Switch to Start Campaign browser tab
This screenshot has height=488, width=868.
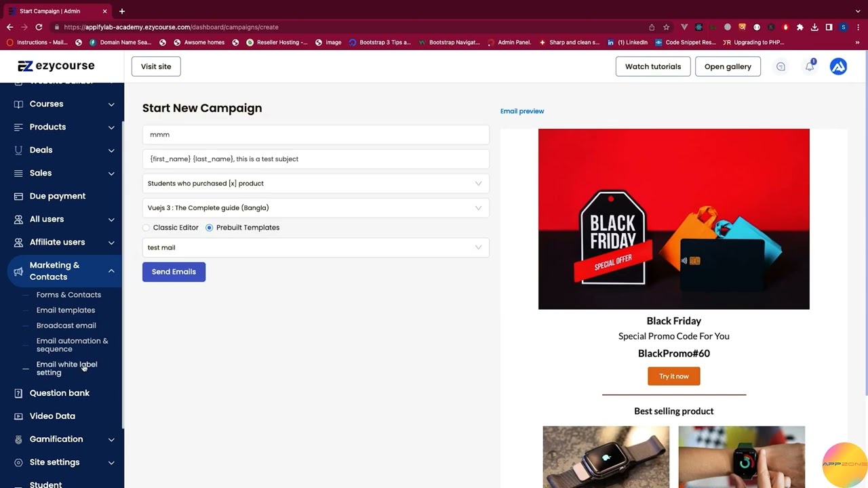(x=57, y=11)
